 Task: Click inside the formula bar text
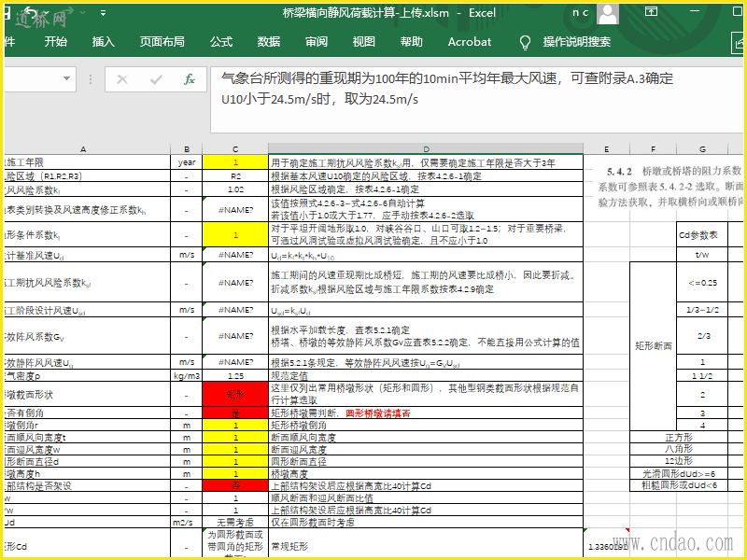click(x=448, y=89)
